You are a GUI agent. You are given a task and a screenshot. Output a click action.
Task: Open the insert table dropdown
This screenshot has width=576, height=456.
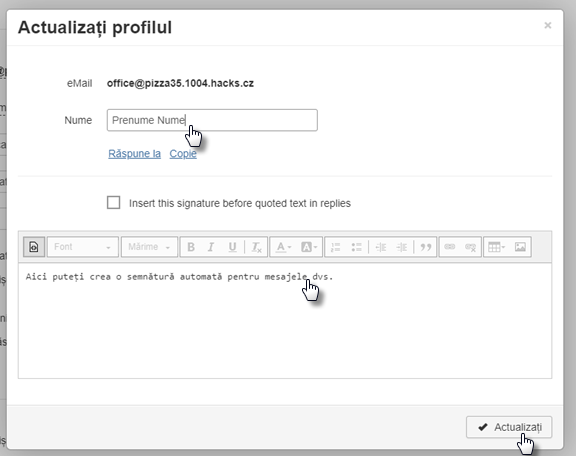click(x=496, y=247)
